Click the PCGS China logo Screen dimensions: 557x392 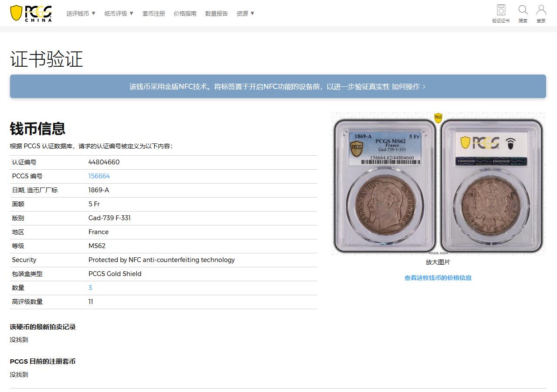pyautogui.click(x=31, y=14)
